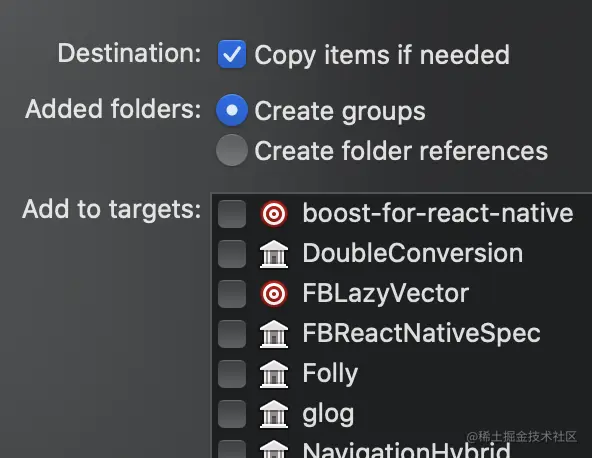Check the DoubleConversion target checkbox
The image size is (592, 458).
(x=232, y=254)
